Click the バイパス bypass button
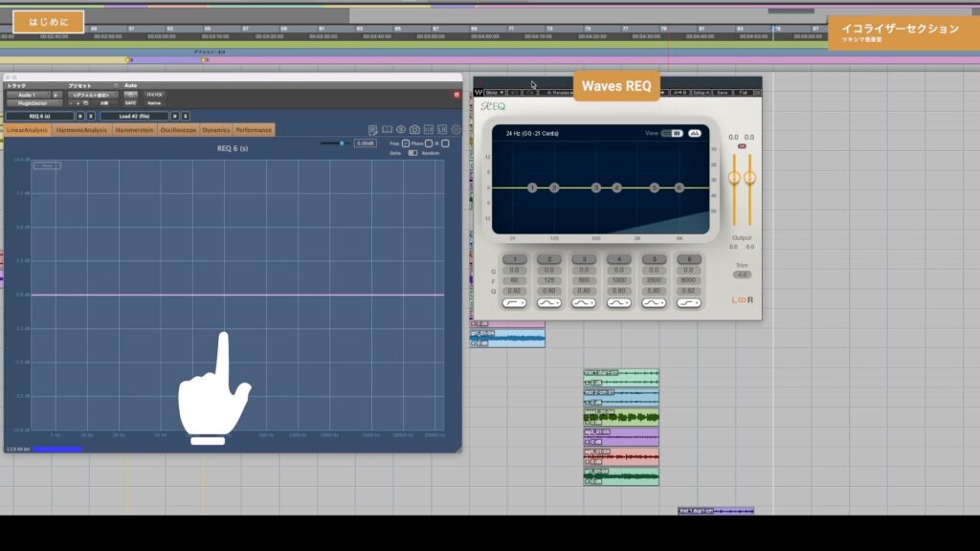This screenshot has width=980, height=551. 154,95
